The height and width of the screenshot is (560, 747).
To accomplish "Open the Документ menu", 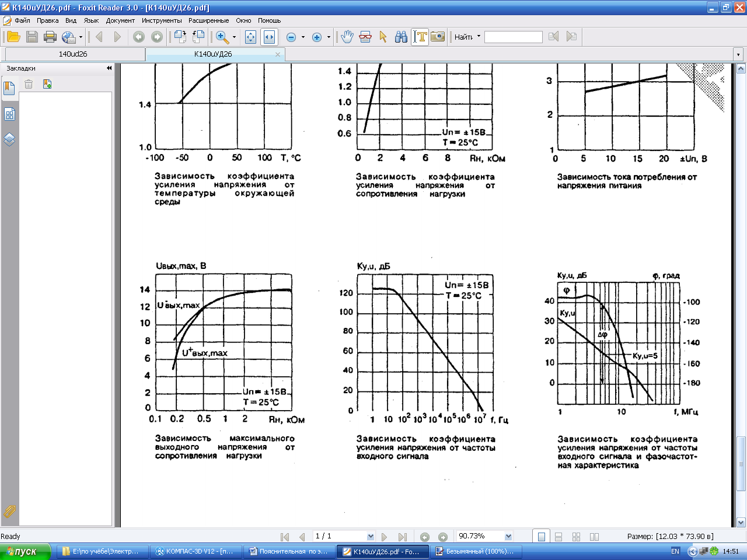I will click(x=120, y=20).
